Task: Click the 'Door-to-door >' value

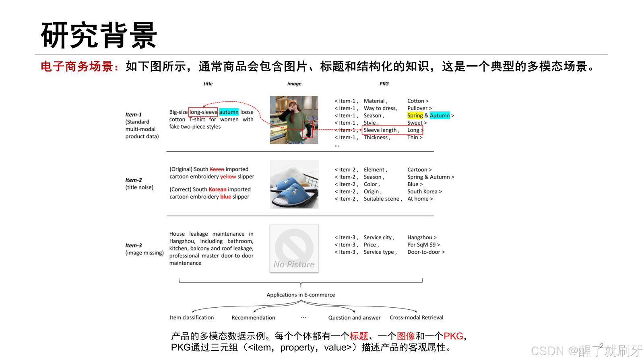Action: pyautogui.click(x=426, y=252)
